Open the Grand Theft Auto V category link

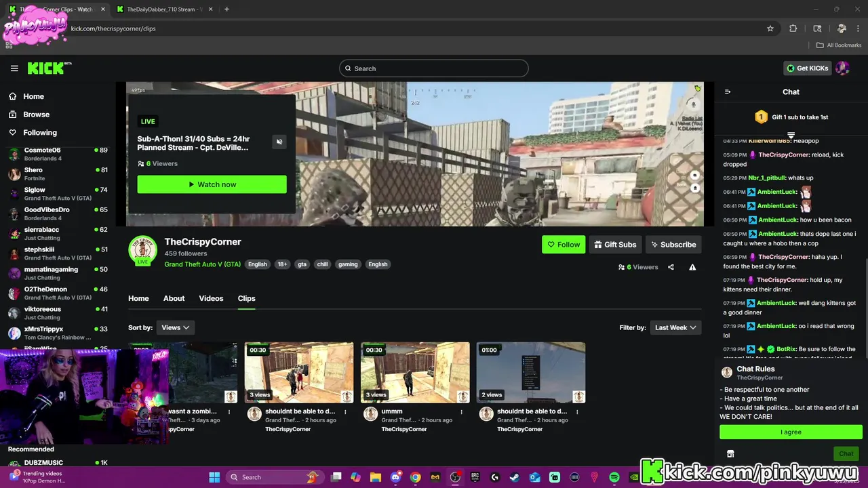click(202, 264)
